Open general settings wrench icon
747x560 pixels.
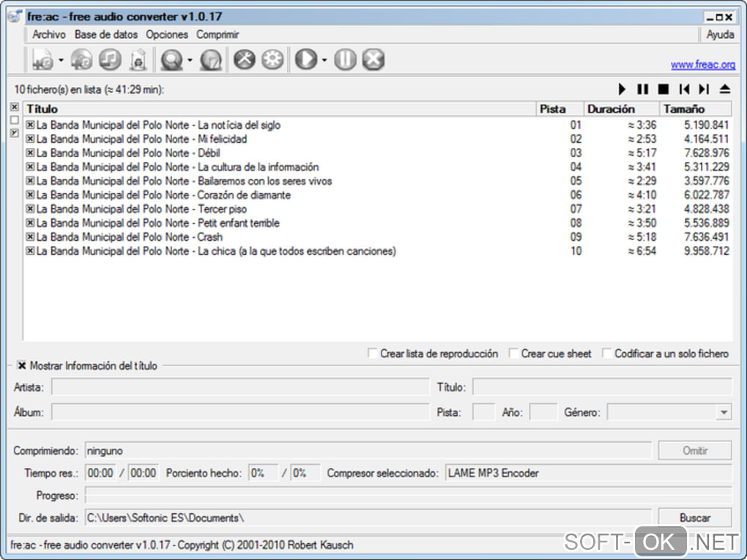[x=244, y=60]
